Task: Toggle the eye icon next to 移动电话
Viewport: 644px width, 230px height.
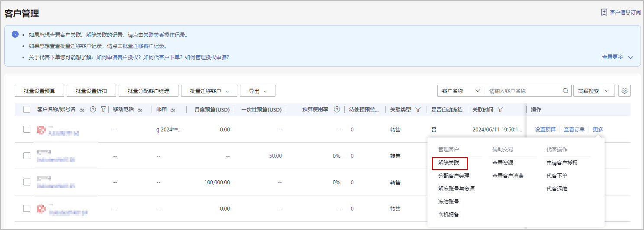Action: coord(140,110)
